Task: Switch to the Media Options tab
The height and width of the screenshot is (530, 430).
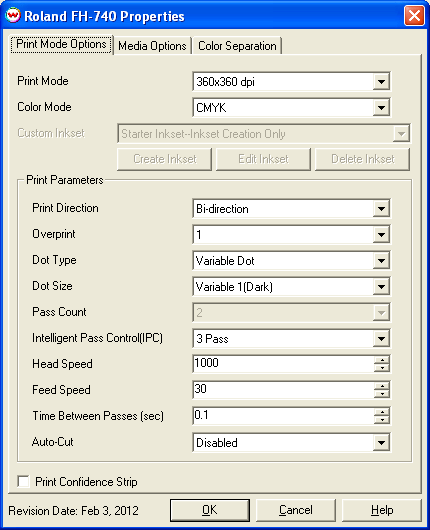Action: pyautogui.click(x=152, y=46)
